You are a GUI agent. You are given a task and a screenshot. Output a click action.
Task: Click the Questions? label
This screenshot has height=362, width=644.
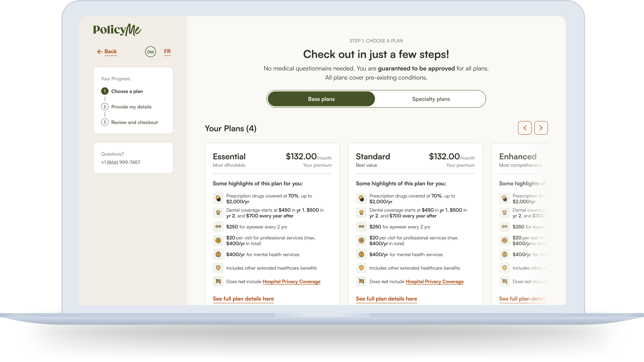coord(112,154)
